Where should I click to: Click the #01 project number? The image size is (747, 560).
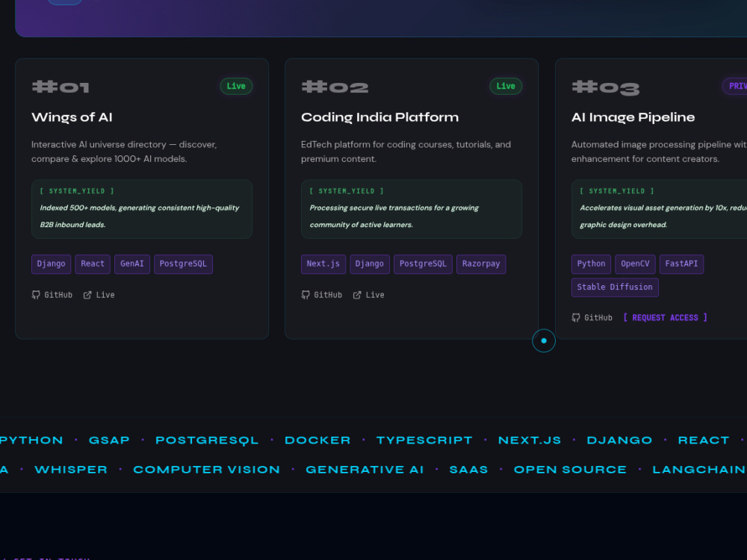tap(61, 87)
